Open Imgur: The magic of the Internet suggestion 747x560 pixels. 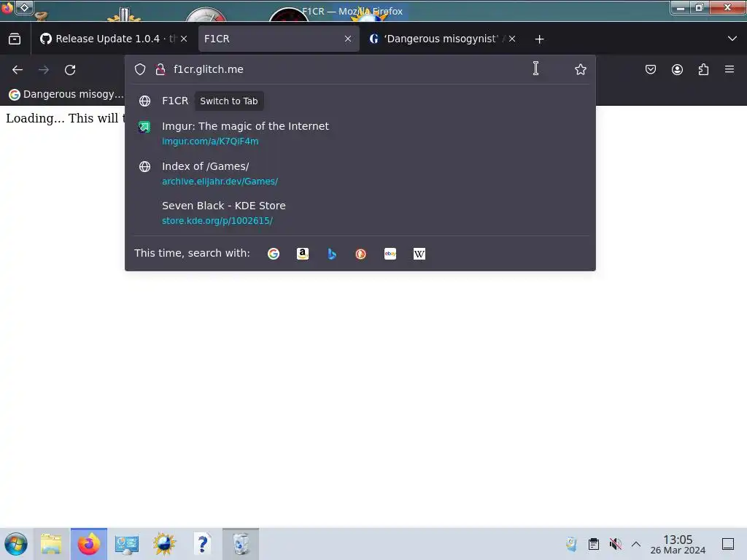(360, 133)
